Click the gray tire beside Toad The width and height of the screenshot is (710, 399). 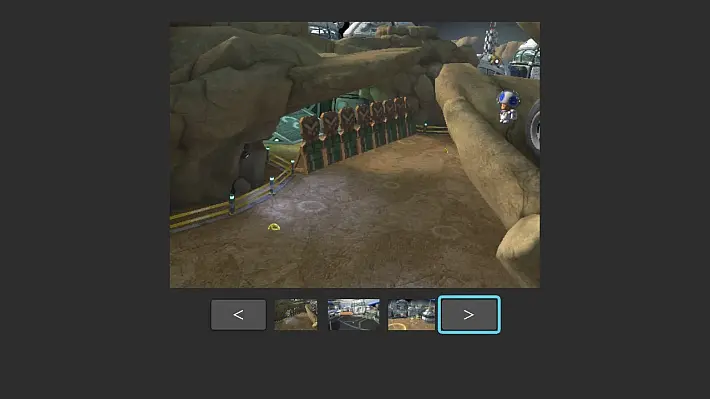point(533,128)
